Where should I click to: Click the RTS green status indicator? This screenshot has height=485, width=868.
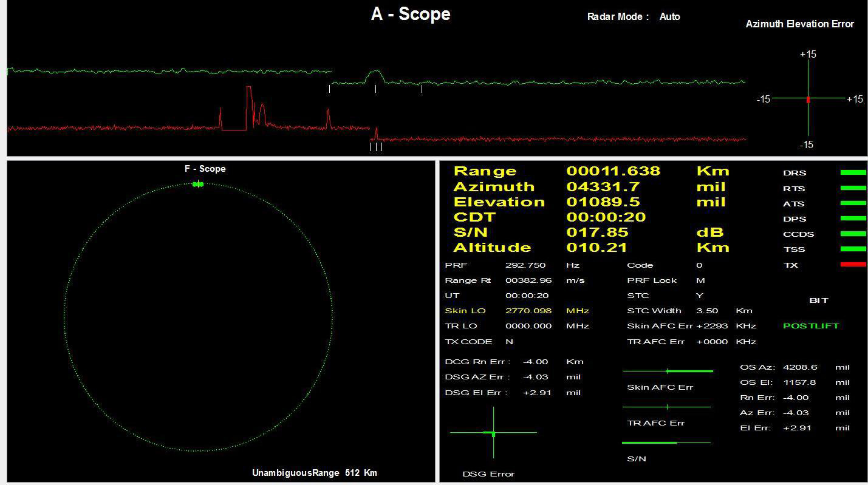point(853,188)
